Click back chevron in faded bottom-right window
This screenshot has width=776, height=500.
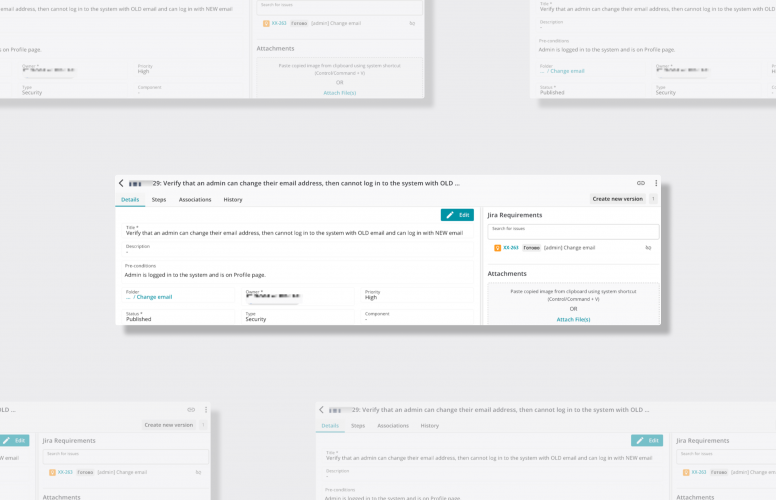point(322,410)
